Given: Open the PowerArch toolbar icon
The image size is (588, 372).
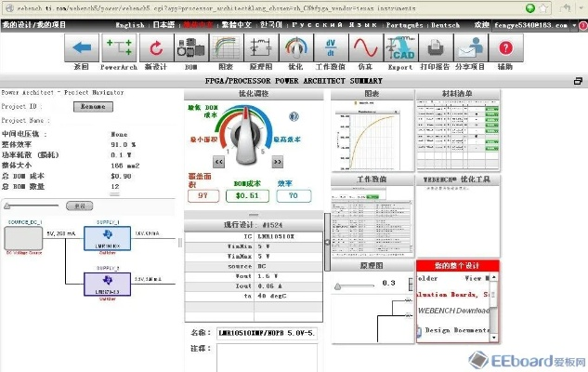Looking at the screenshot, I should [x=119, y=46].
